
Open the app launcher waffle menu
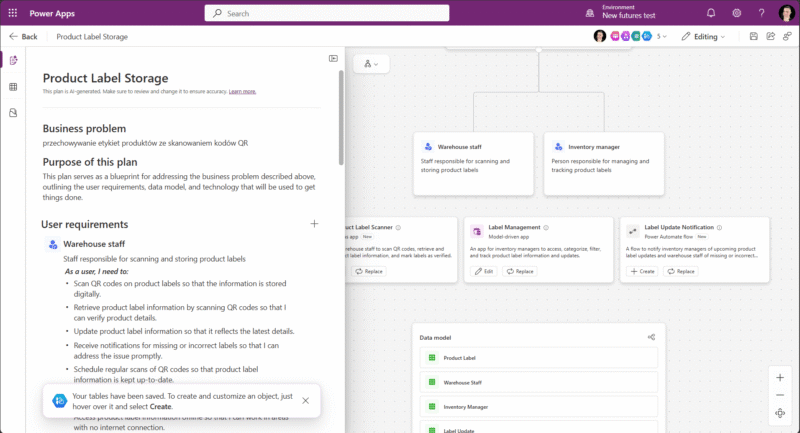[x=14, y=13]
